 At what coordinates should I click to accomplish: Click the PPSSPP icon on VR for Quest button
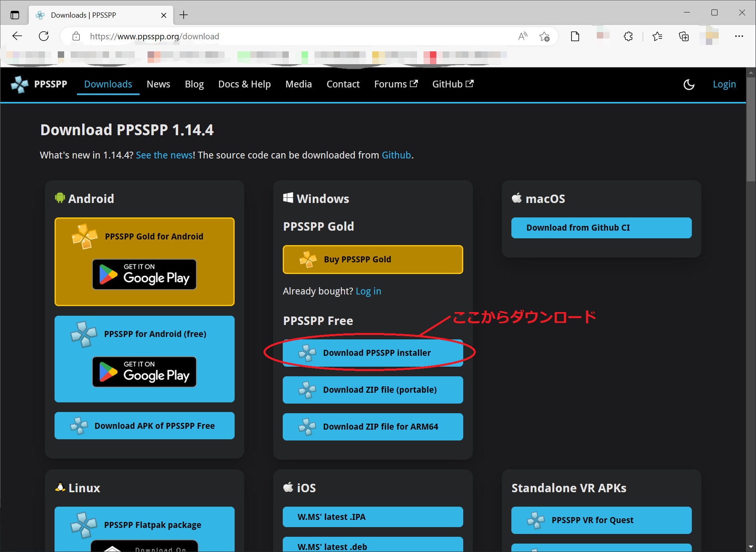[536, 520]
